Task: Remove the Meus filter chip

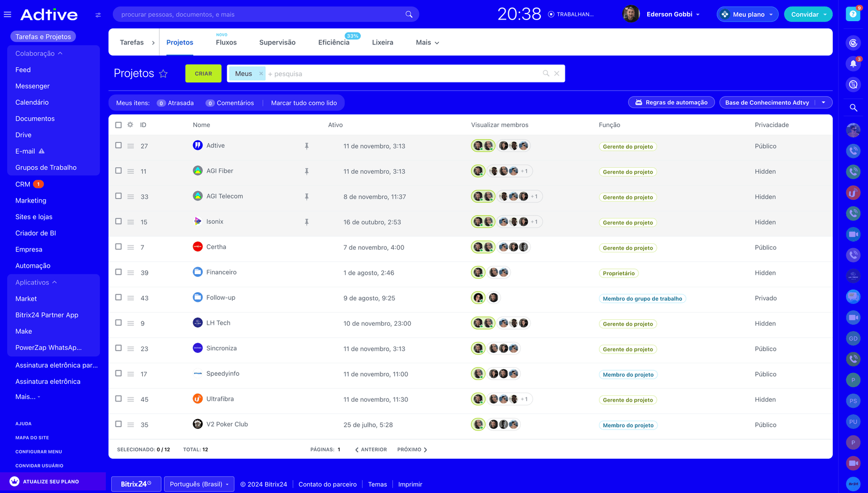Action: [x=261, y=74]
